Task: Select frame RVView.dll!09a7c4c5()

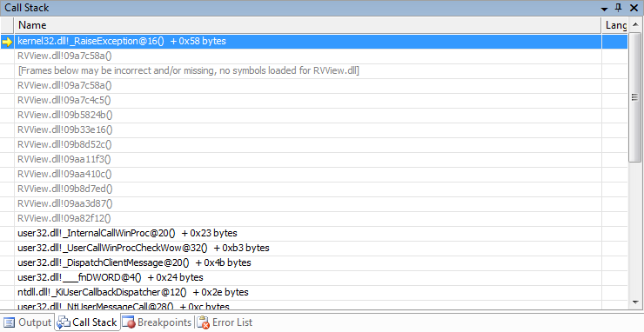Action: (x=314, y=100)
